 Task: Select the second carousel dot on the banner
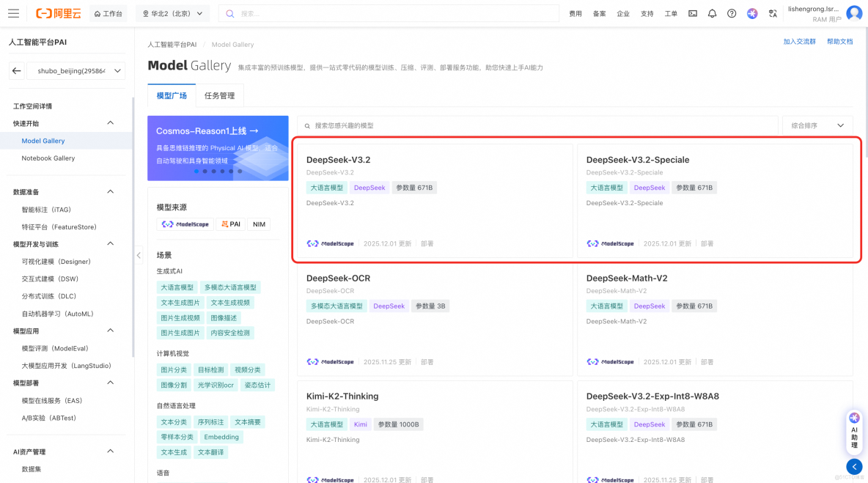(205, 171)
